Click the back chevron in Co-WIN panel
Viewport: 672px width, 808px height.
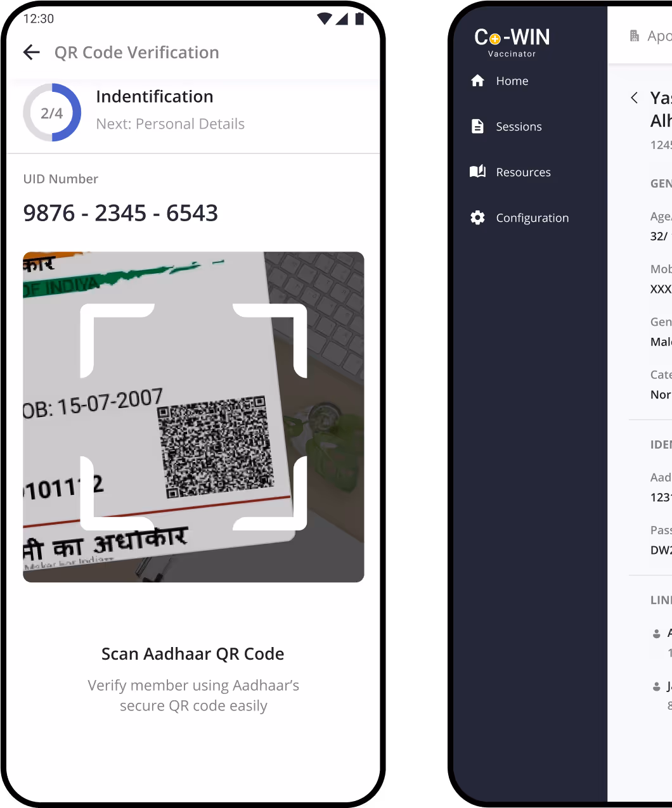tap(634, 98)
